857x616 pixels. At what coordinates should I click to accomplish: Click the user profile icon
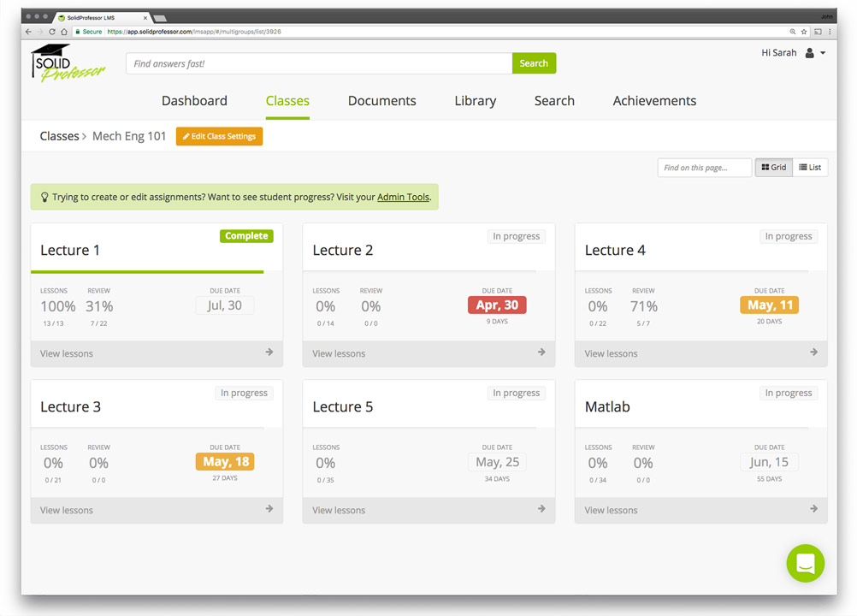809,53
